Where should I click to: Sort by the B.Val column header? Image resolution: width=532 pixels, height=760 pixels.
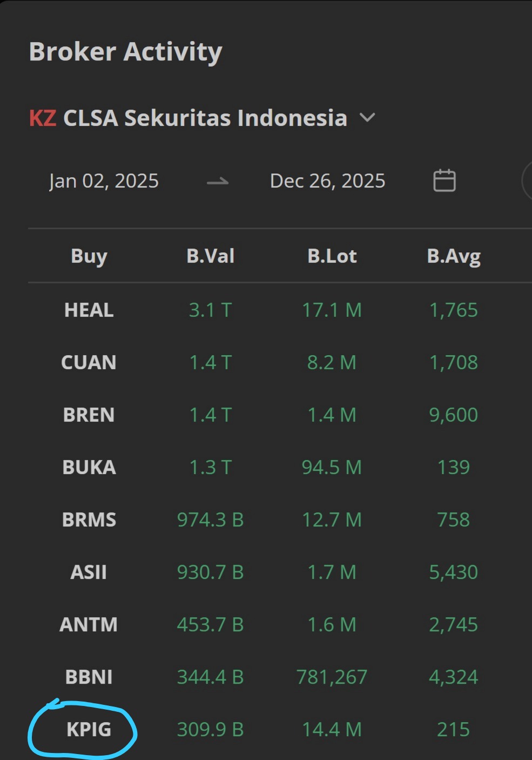210,256
